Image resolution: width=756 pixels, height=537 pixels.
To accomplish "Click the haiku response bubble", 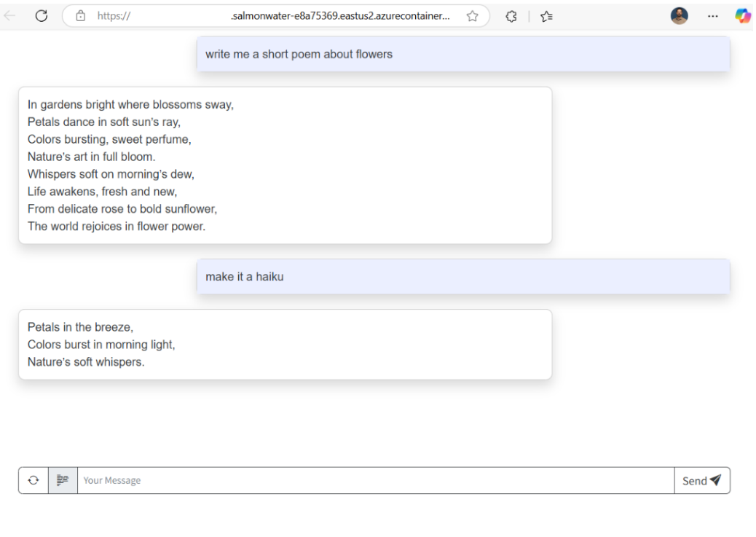I will [285, 344].
